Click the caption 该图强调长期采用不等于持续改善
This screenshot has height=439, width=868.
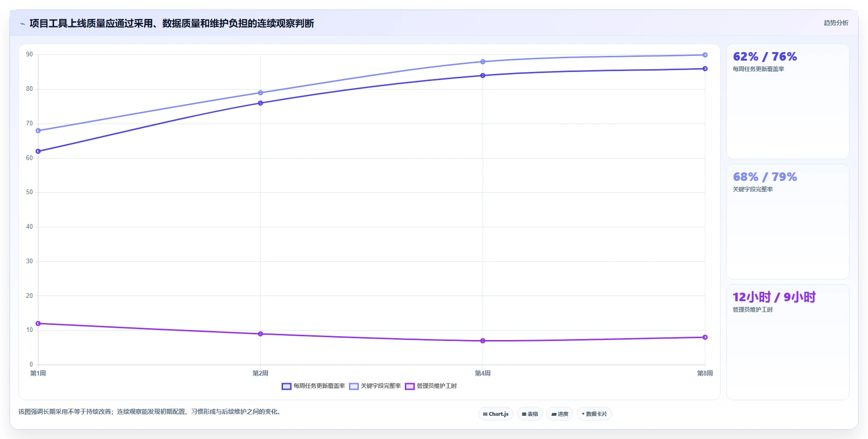tap(150, 412)
